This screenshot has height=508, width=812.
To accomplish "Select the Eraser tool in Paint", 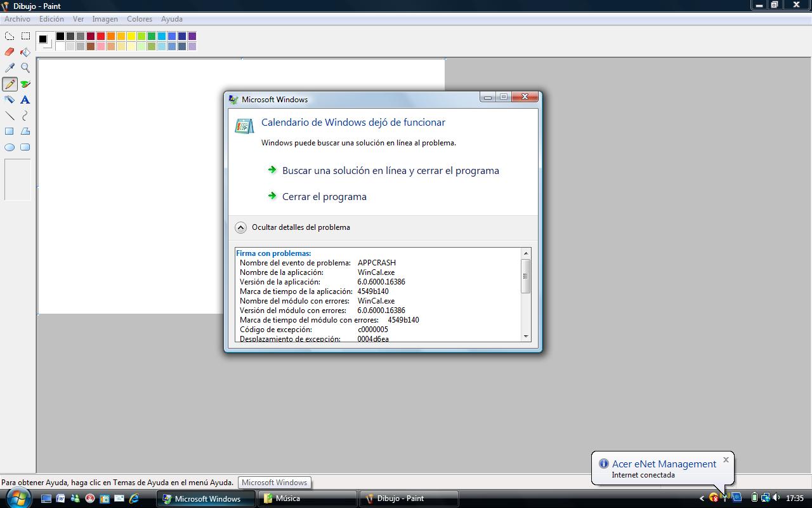I will (10, 52).
